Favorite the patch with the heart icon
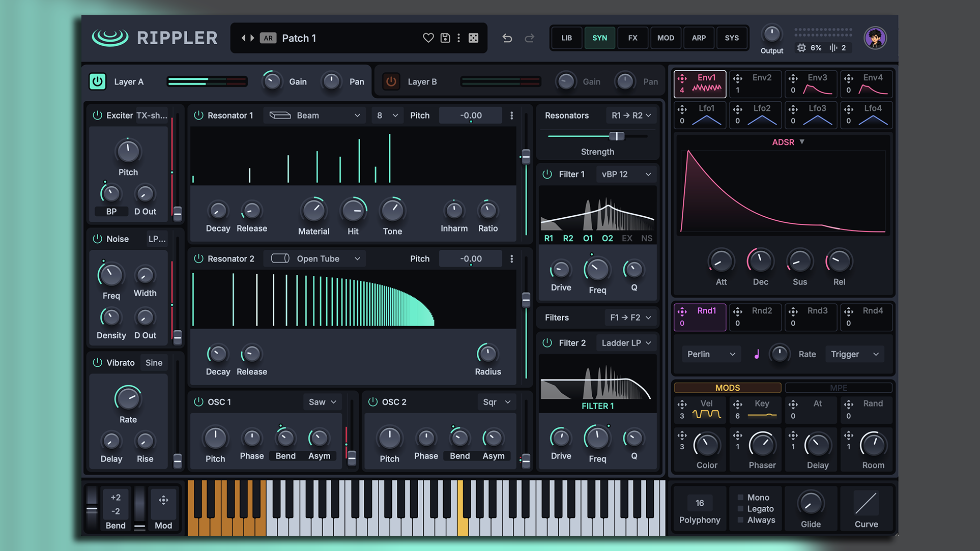 click(428, 38)
